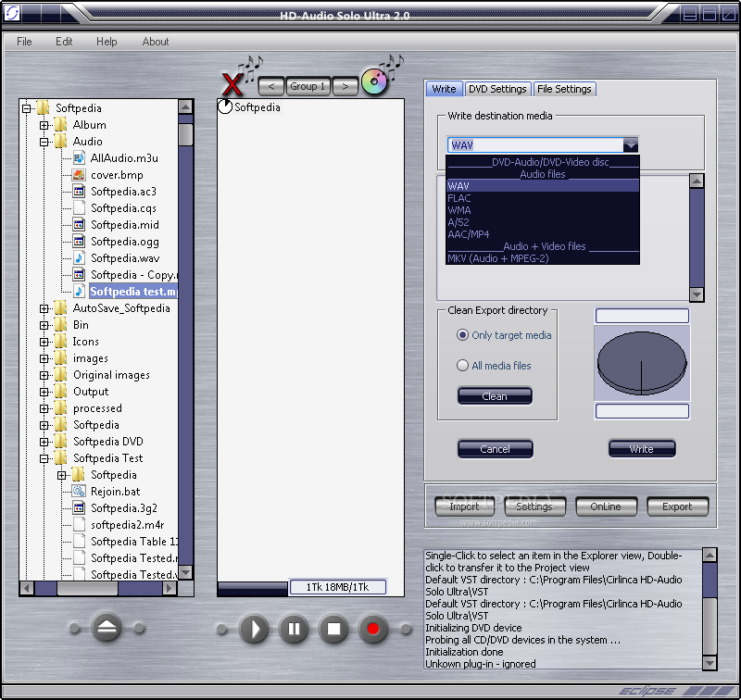Click the cover.bmp image file icon
This screenshot has width=741, height=700.
point(79,175)
